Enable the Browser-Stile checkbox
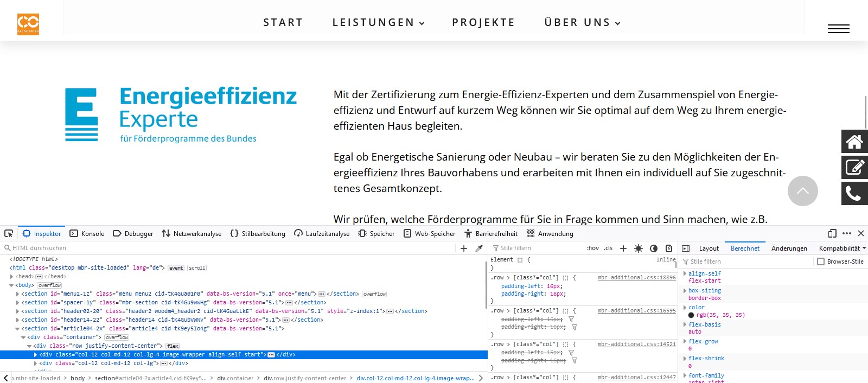Image resolution: width=868 pixels, height=383 pixels. tap(821, 261)
